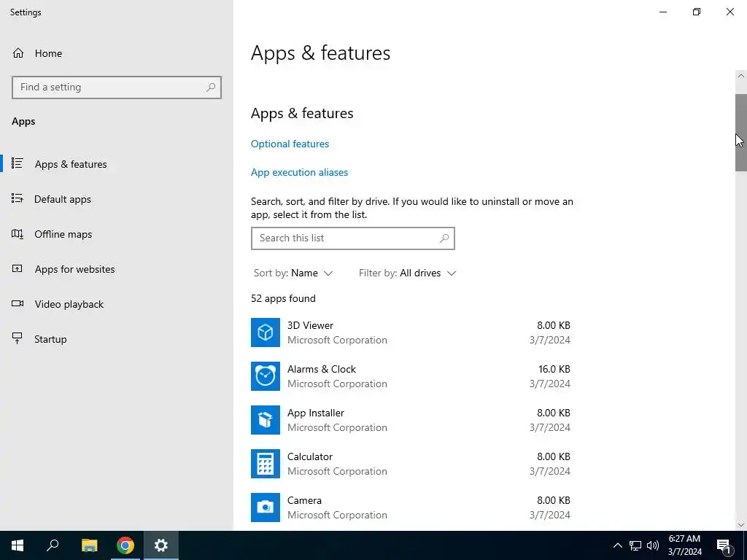Open the Optional features link
747x560 pixels.
[290, 144]
